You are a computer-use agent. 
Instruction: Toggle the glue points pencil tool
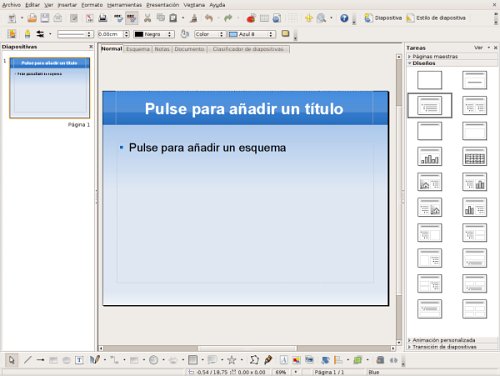268,360
